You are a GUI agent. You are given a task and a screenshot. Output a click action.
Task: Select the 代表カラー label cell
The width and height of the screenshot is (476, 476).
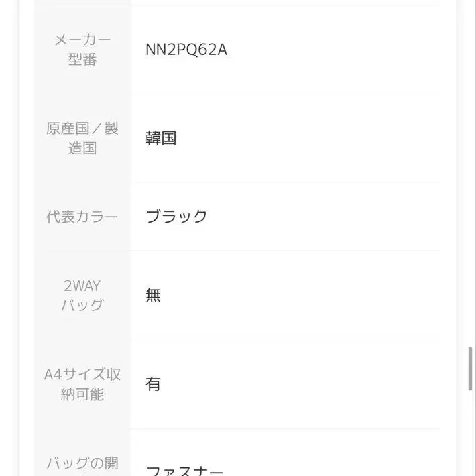pos(82,217)
